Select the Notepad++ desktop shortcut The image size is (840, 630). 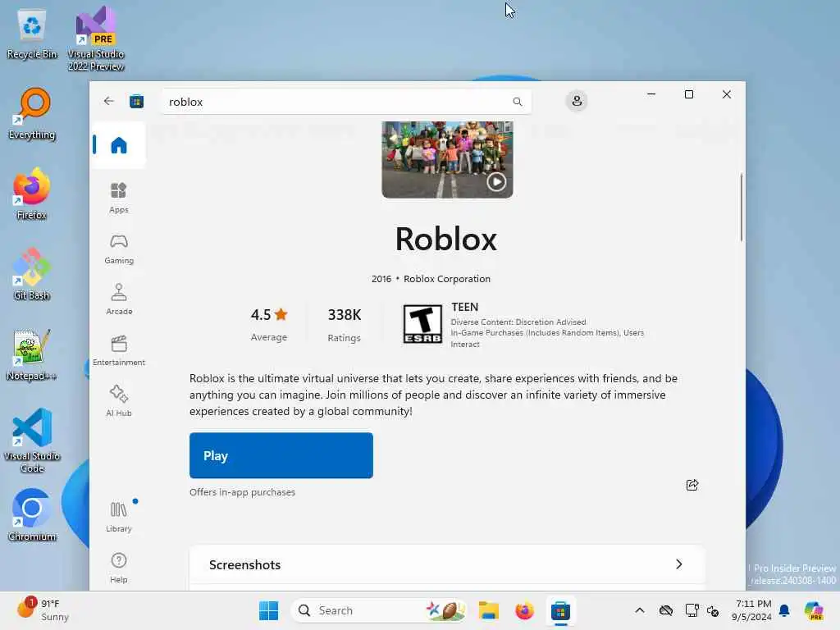[x=32, y=355]
